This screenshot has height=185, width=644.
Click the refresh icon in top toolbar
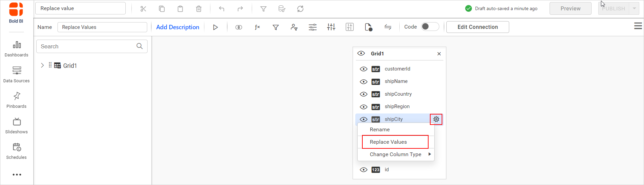click(x=300, y=9)
